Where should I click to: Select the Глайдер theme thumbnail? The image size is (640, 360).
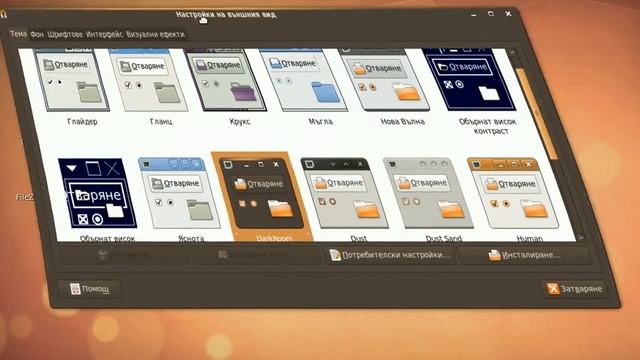click(x=72, y=80)
